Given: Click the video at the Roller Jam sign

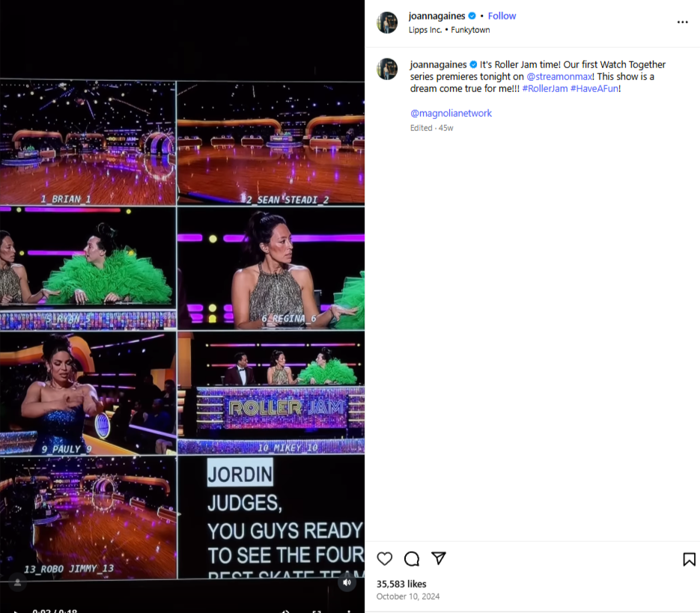Looking at the screenshot, I should click(x=286, y=408).
